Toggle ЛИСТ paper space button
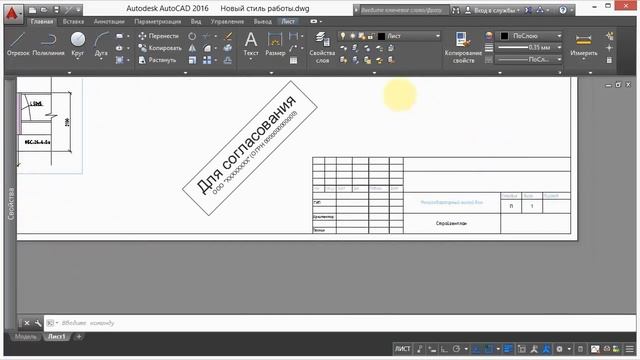This screenshot has width=640, height=360. point(402,349)
